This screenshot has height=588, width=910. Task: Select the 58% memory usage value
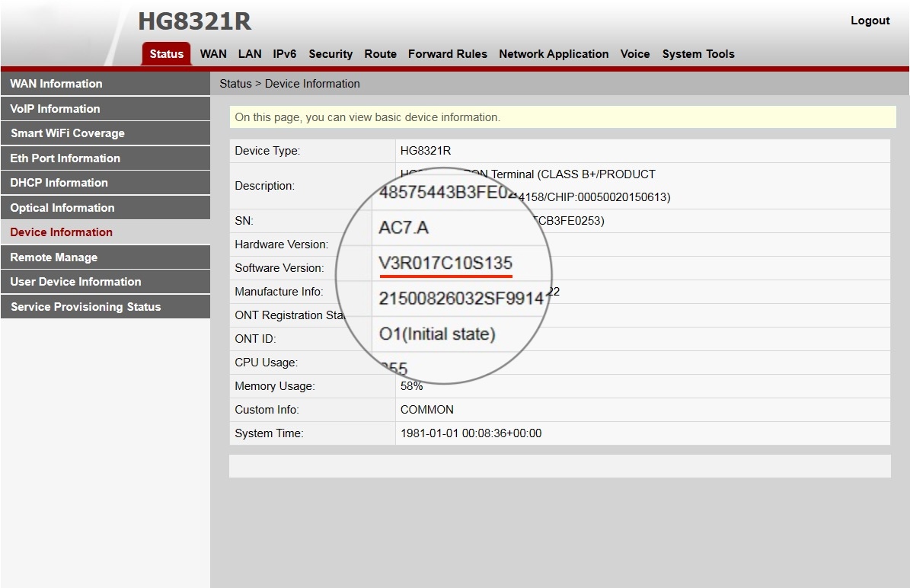pyautogui.click(x=411, y=386)
